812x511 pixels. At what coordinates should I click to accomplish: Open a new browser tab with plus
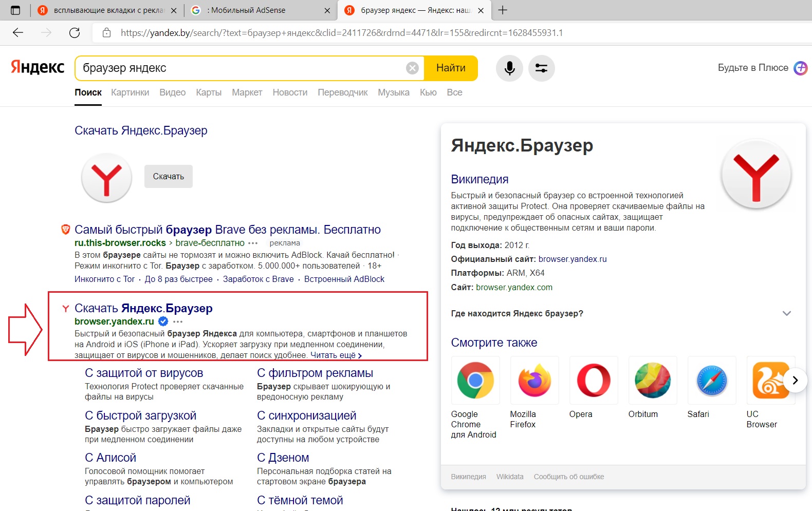point(503,10)
